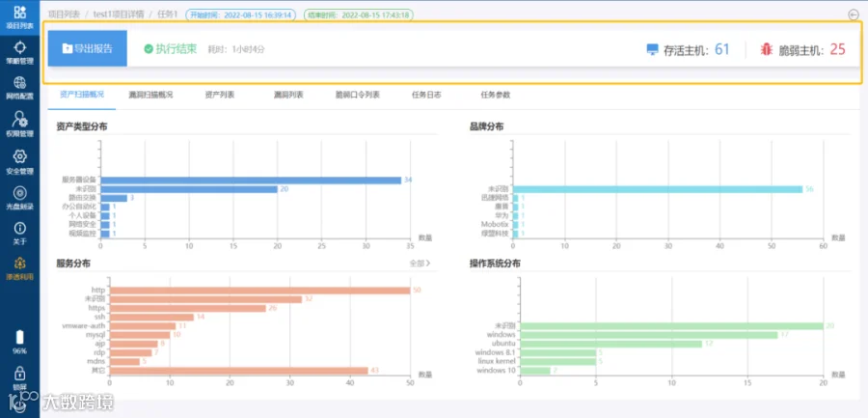The image size is (868, 418).
Task: Click the test1项目详情 breadcrumb link
Action: 119,14
